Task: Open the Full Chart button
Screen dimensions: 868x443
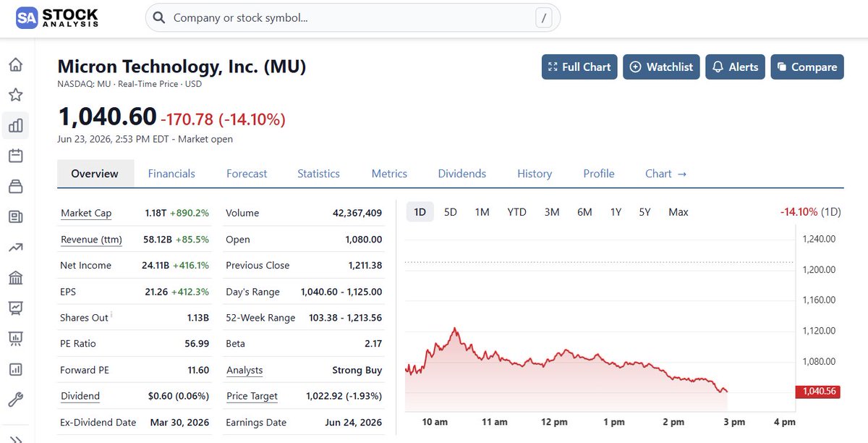Action: point(579,67)
